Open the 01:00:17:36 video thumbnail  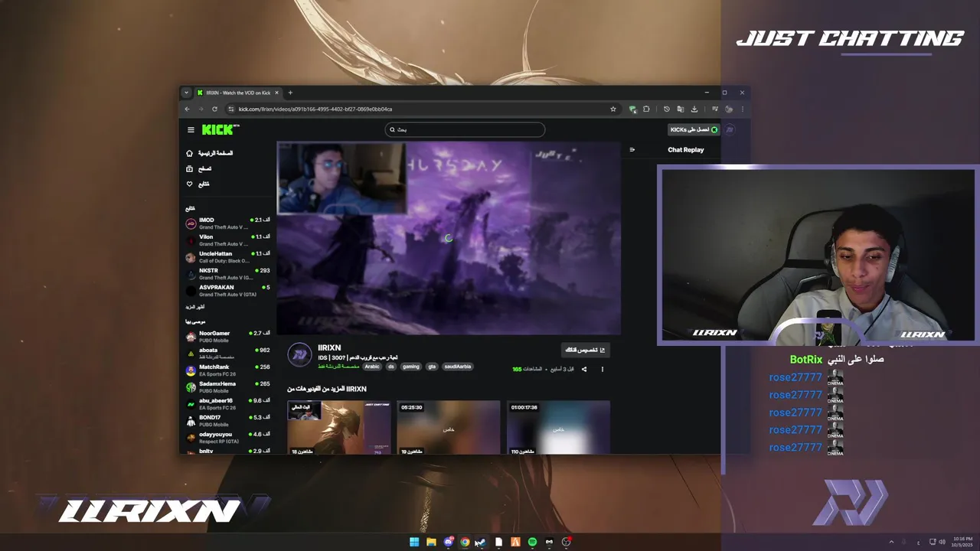(x=558, y=427)
